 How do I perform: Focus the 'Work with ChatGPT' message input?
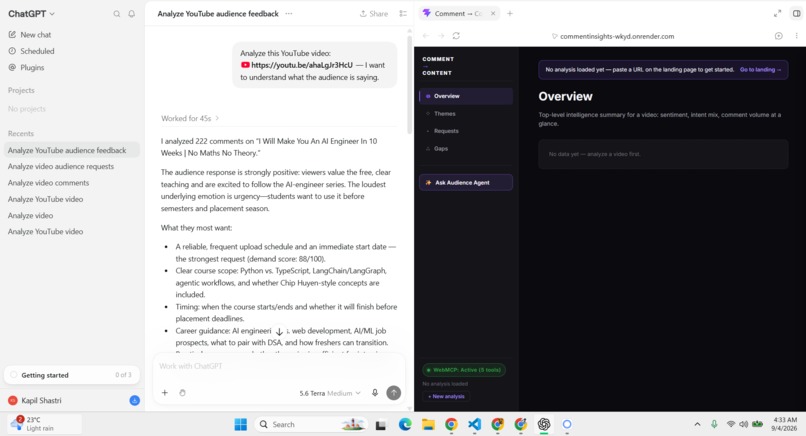tap(278, 366)
